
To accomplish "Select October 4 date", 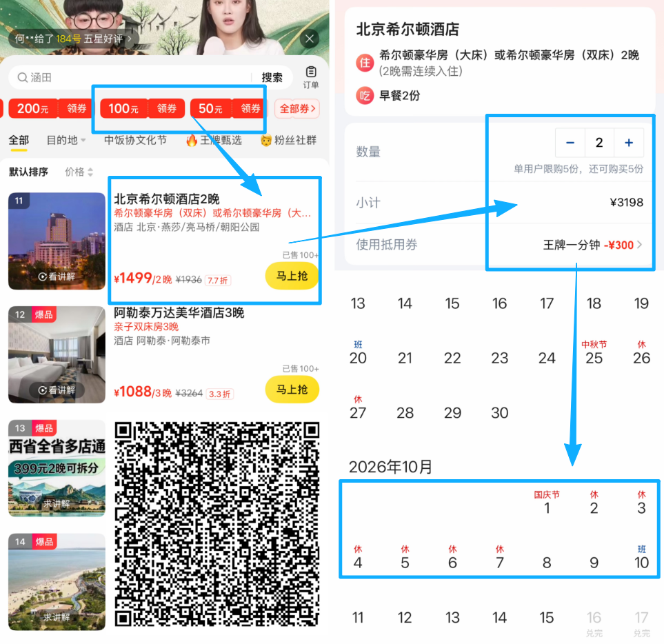I will (x=358, y=557).
